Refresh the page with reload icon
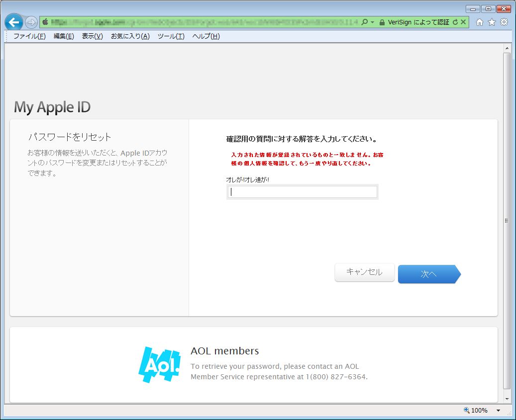 (455, 22)
